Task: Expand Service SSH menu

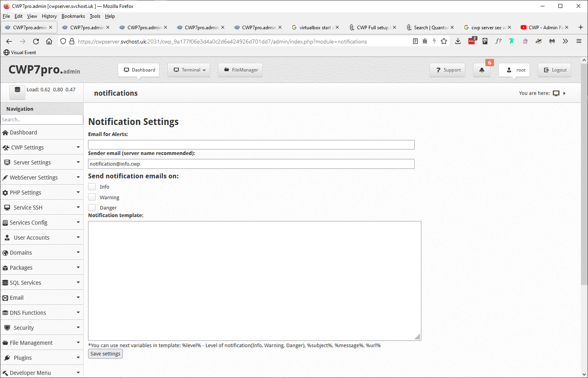Action: pyautogui.click(x=41, y=208)
